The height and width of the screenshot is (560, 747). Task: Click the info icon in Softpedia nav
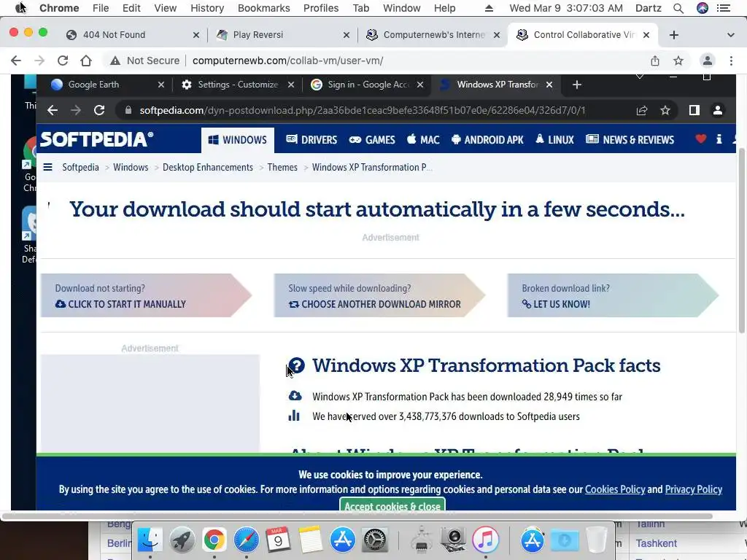pos(719,139)
